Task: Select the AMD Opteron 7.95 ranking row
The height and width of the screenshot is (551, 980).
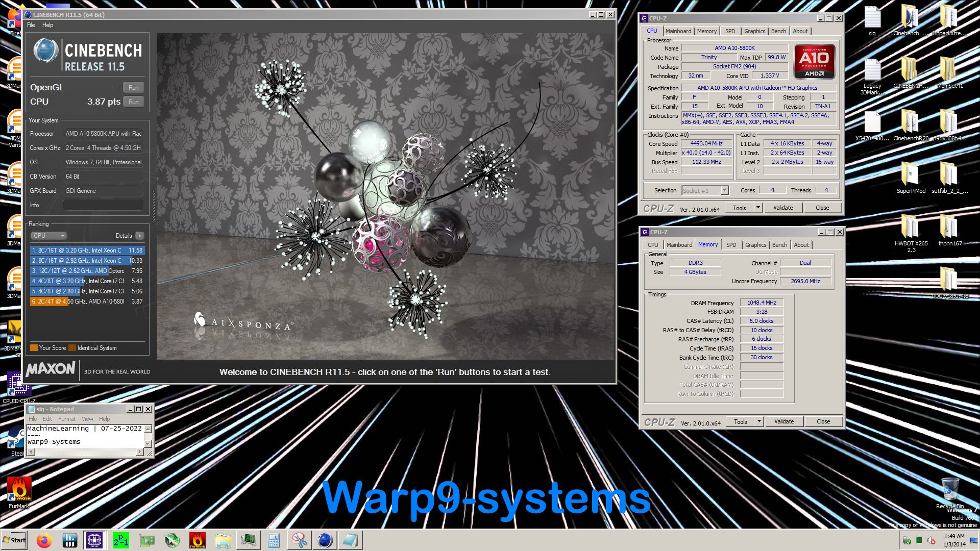Action: pos(87,271)
